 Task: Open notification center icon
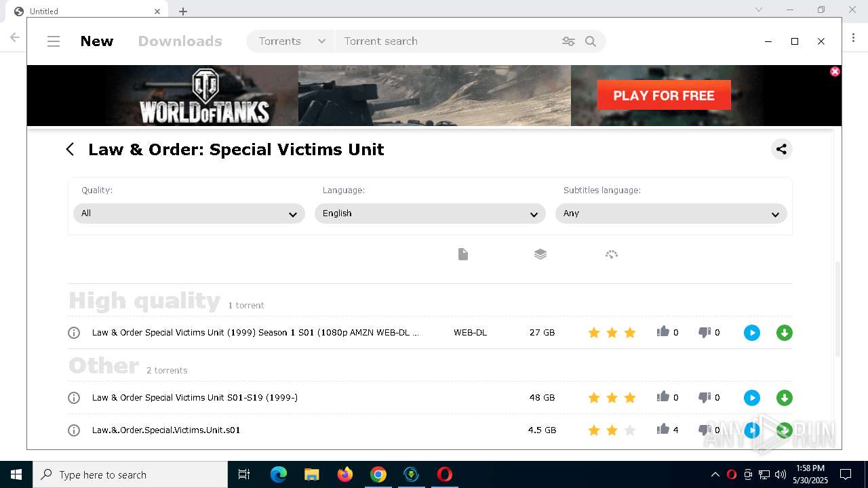846,474
